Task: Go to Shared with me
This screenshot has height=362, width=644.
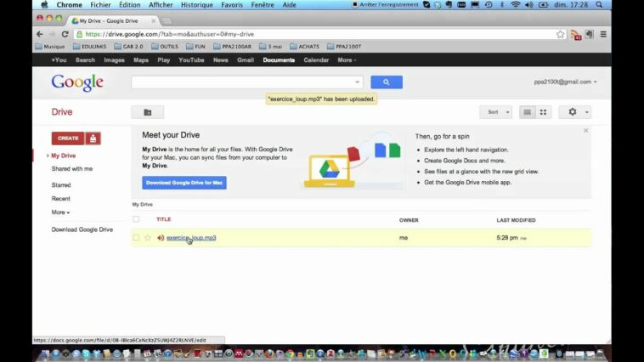Action: point(72,169)
